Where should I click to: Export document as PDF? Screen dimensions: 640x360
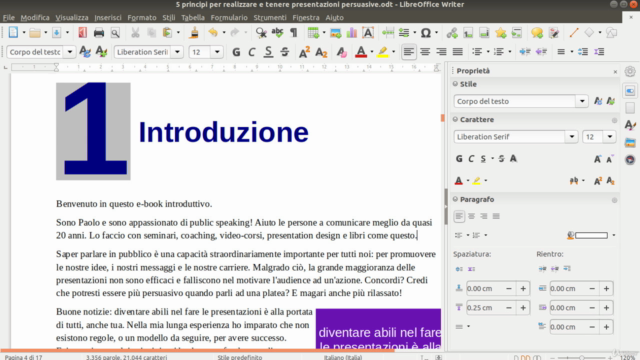tap(82, 33)
